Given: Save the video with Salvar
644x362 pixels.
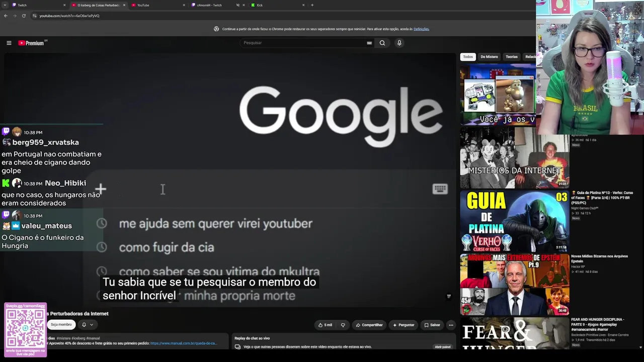Looking at the screenshot, I should 432,325.
